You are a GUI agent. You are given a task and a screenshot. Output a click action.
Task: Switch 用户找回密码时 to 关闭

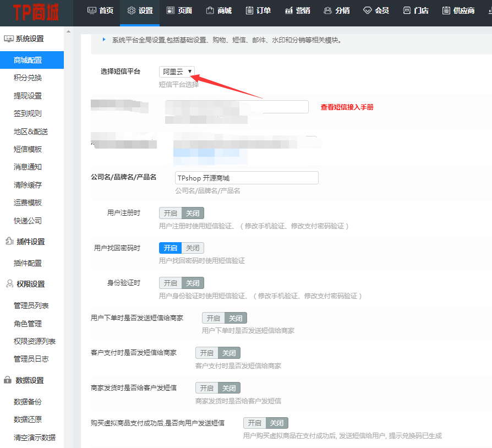coord(193,248)
